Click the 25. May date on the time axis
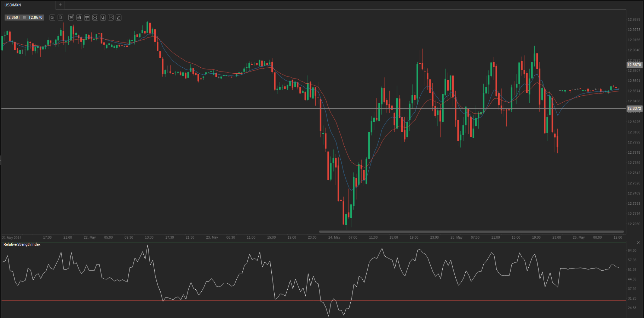This screenshot has width=644, height=318. (x=456, y=237)
